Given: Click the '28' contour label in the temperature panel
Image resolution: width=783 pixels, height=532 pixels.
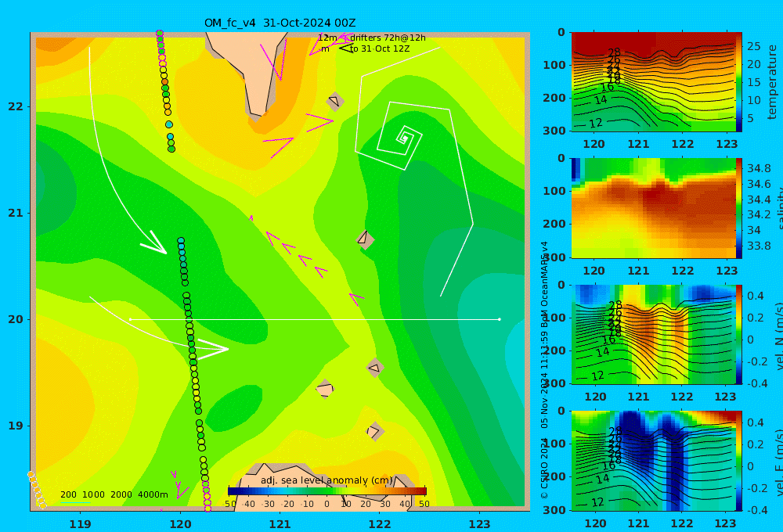Looking at the screenshot, I should click(614, 52).
